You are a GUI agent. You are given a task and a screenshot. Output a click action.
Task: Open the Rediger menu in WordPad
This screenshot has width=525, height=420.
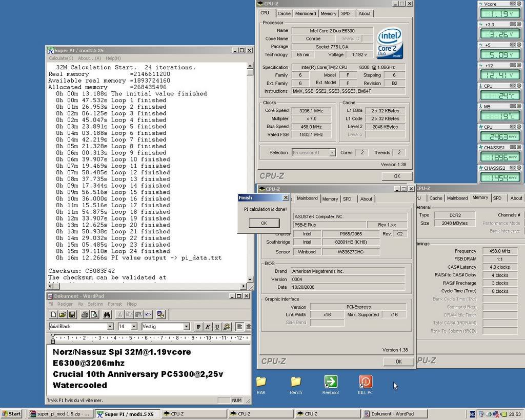point(65,304)
